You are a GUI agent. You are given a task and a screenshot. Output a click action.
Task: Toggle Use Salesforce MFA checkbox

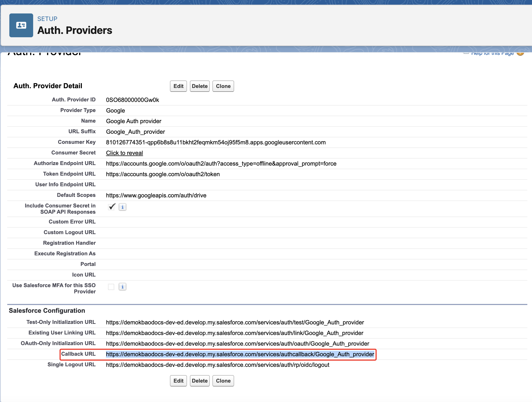pos(111,287)
